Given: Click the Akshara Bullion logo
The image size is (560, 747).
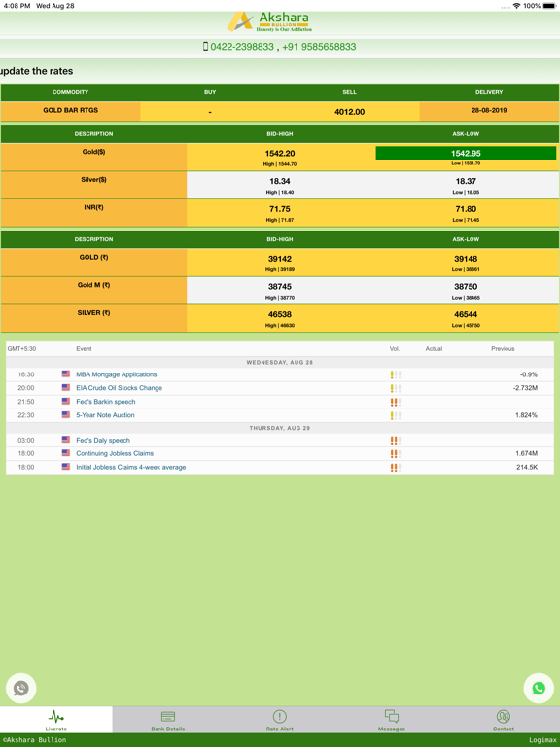Looking at the screenshot, I should 269,22.
